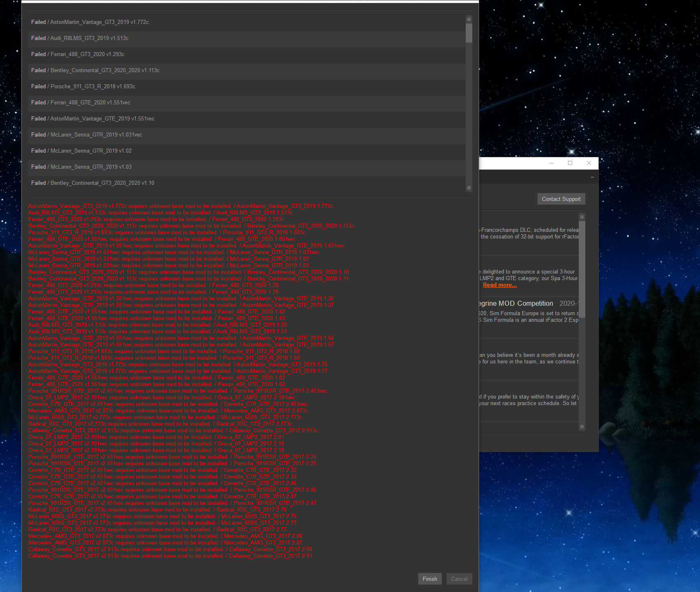700x592 pixels.
Task: Click the failed list scrollbar thumb
Action: click(x=469, y=33)
